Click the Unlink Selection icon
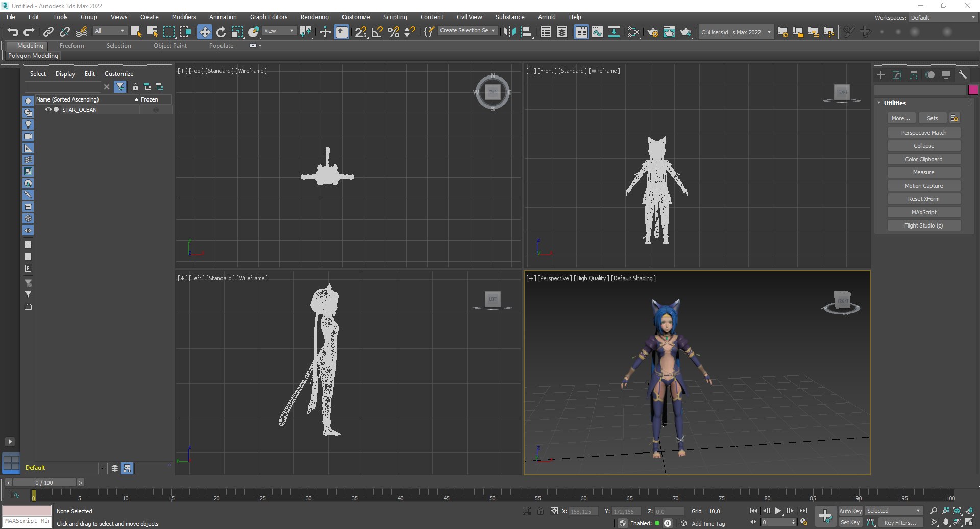The image size is (980, 529). (64, 32)
